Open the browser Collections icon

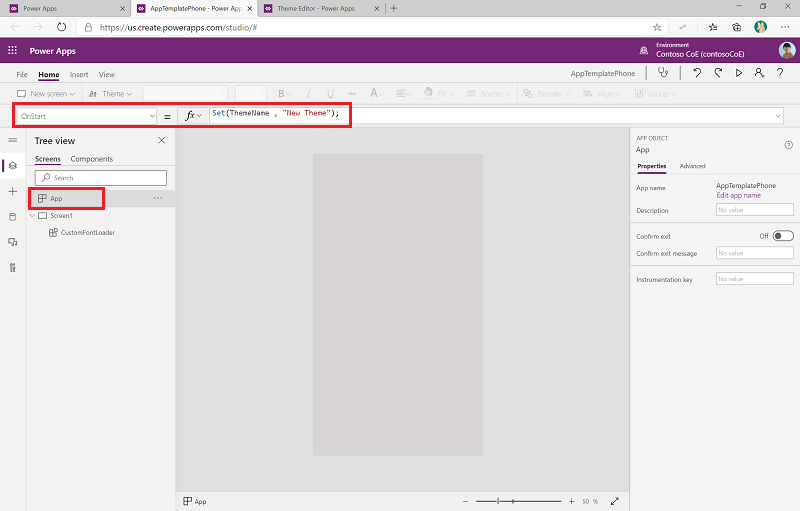[736, 28]
